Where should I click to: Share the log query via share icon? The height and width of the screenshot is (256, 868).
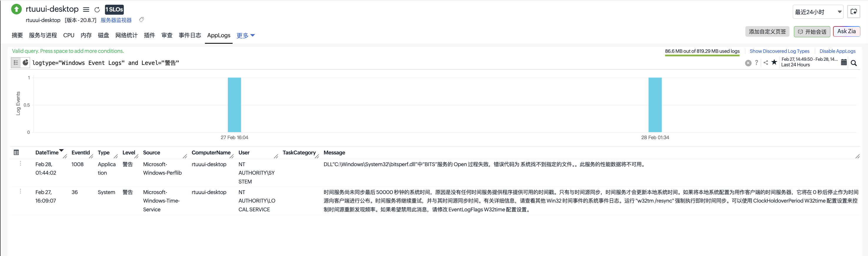point(766,63)
